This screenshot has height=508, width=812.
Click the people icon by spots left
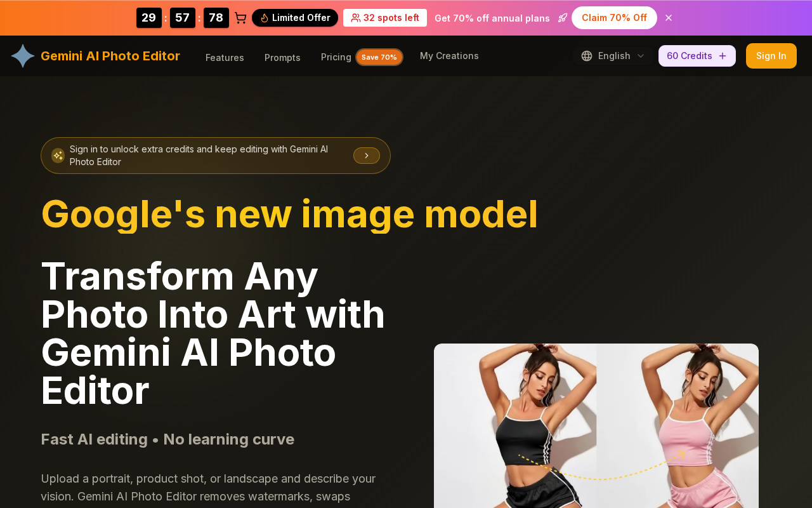pos(356,18)
